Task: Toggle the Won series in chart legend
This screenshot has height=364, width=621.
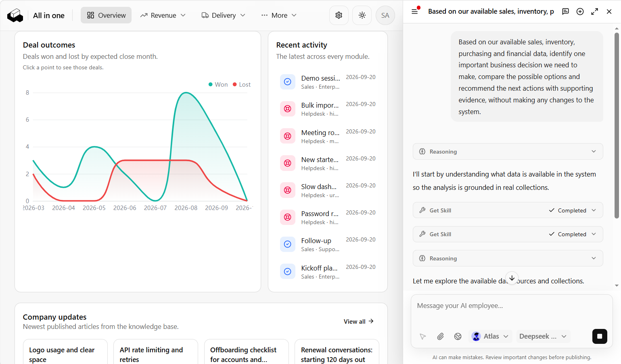Action: click(x=218, y=84)
